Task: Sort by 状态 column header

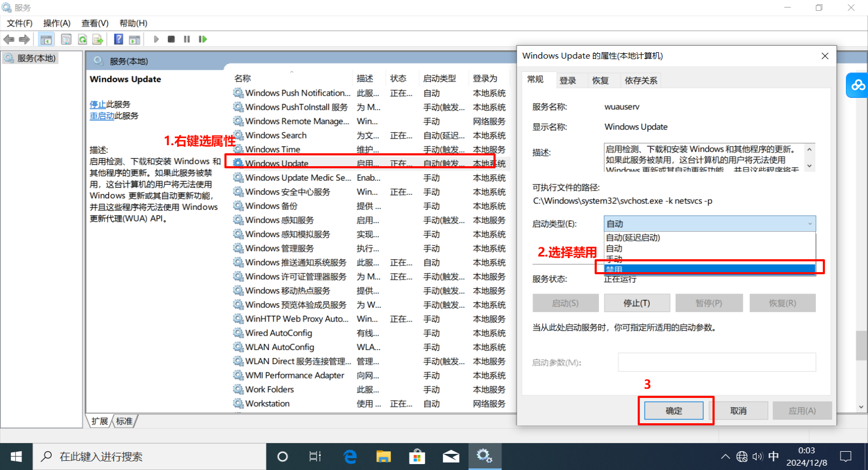Action: 403,79
